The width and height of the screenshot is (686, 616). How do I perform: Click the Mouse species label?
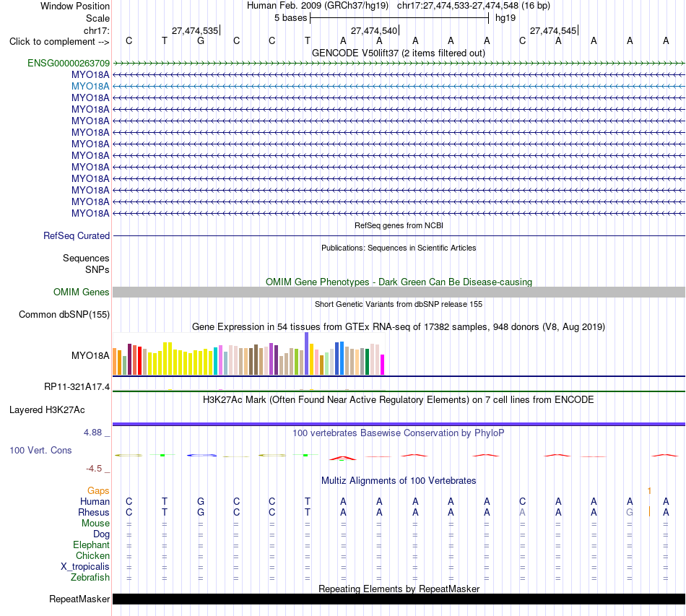point(95,524)
